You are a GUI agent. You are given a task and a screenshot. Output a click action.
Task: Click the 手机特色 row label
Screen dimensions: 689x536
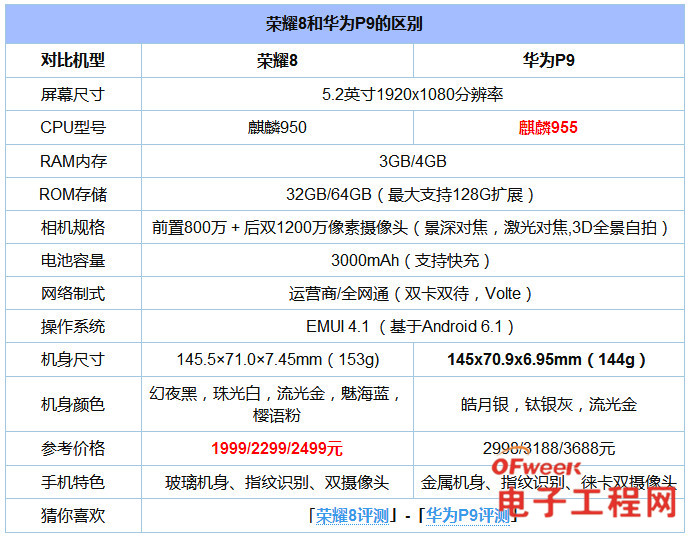pos(73,482)
